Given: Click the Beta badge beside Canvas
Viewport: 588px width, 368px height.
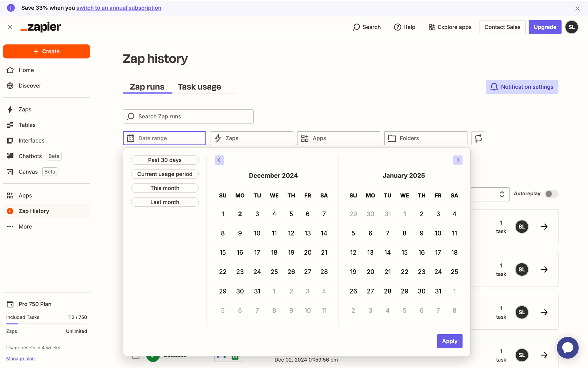Looking at the screenshot, I should (x=50, y=172).
